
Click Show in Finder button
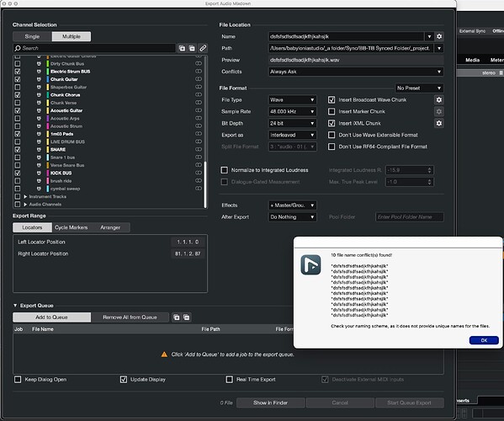point(270,402)
